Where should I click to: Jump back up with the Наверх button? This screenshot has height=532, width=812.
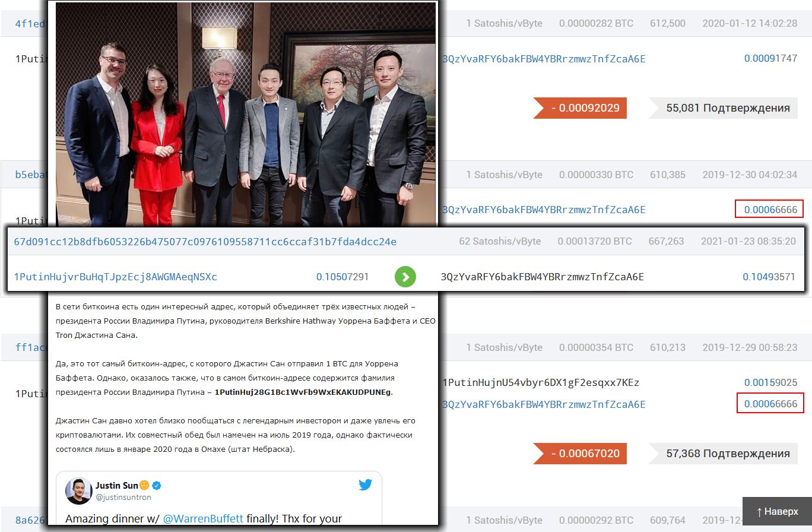click(x=777, y=511)
